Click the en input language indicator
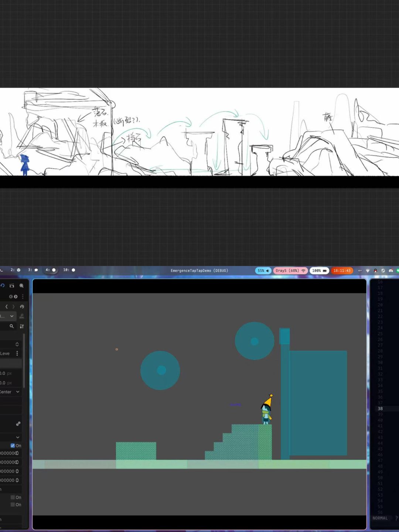 pos(360,270)
